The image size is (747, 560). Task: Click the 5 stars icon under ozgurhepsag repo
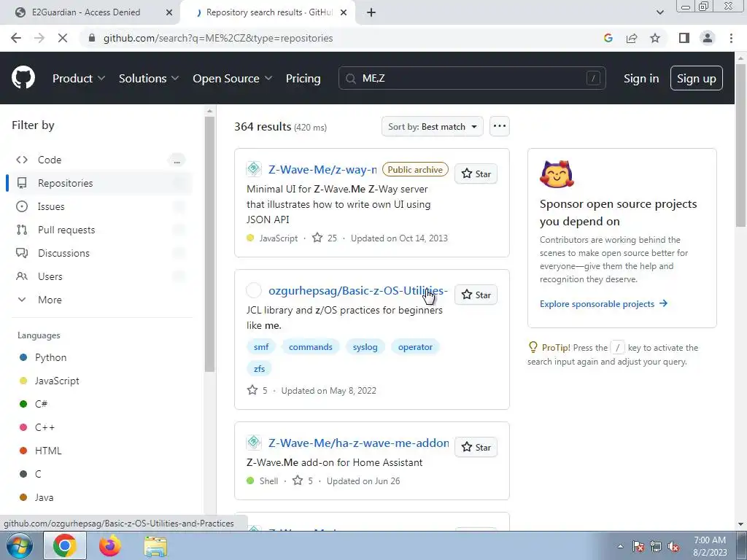point(252,391)
